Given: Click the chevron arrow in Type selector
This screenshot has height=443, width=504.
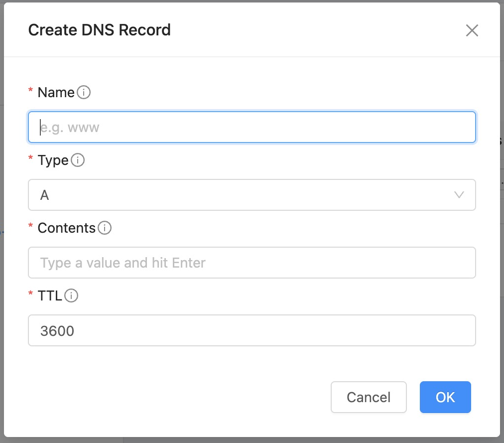Looking at the screenshot, I should (x=459, y=195).
